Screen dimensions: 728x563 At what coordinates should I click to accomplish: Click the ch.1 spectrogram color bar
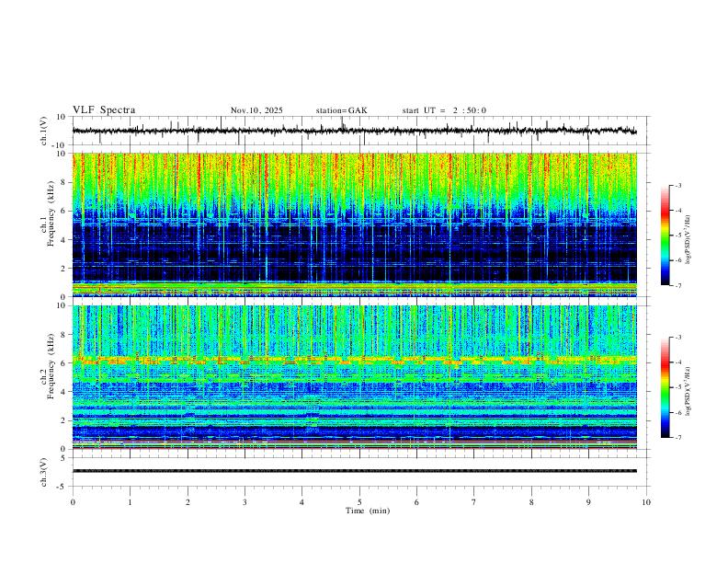coord(665,236)
